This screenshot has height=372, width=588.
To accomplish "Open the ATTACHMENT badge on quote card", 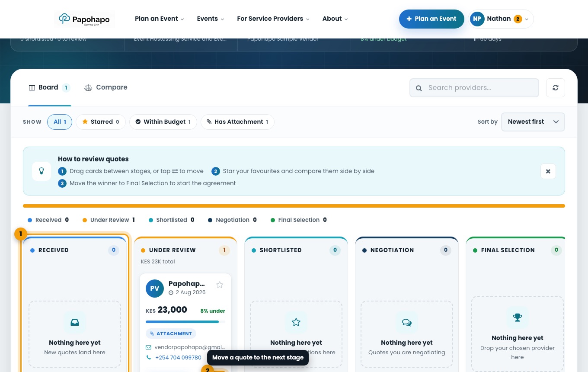I will click(171, 334).
